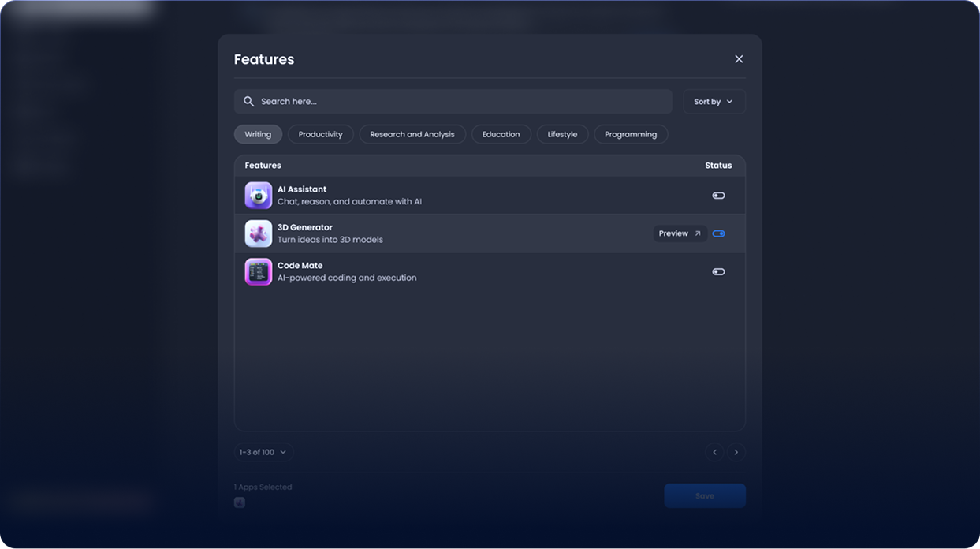
Task: Select the Writing category tab
Action: (x=258, y=134)
